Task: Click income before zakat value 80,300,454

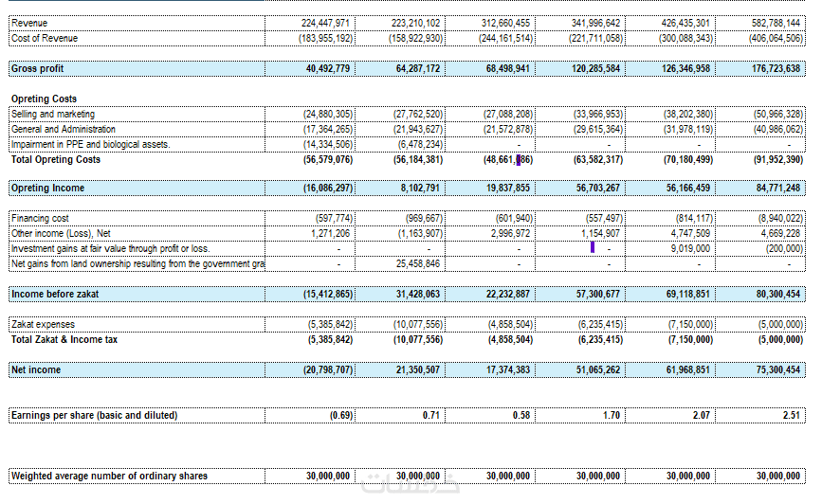Action: click(x=778, y=295)
